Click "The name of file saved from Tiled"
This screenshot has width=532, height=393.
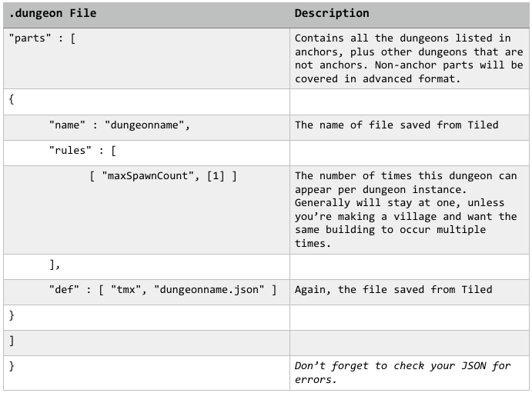click(x=396, y=125)
